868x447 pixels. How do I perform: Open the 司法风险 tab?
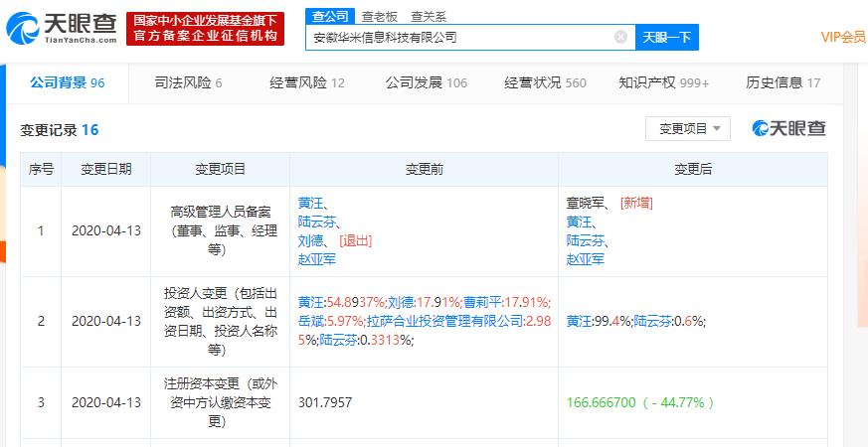tap(188, 82)
